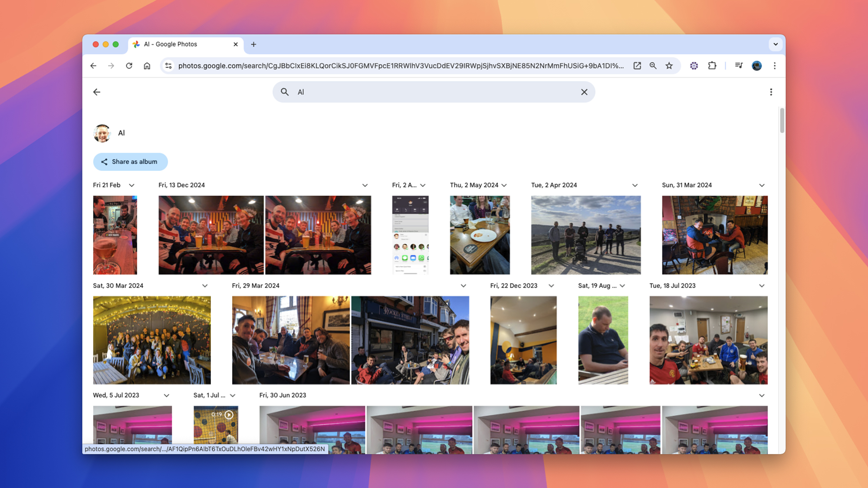Screen dimensions: 868x488
Task: Expand the Fri 21 Feb date chevron
Action: (132, 185)
